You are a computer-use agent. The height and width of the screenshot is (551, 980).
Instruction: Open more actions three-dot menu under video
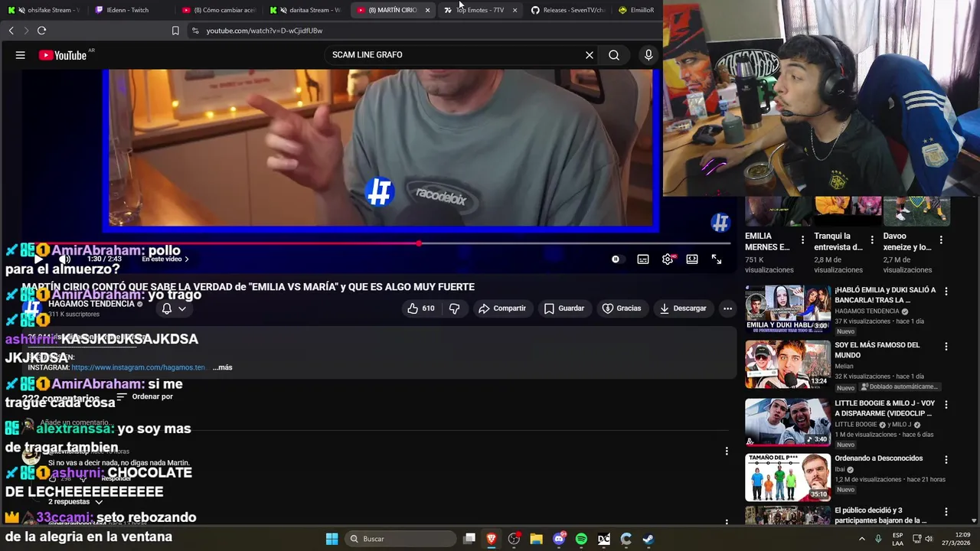[x=727, y=308]
